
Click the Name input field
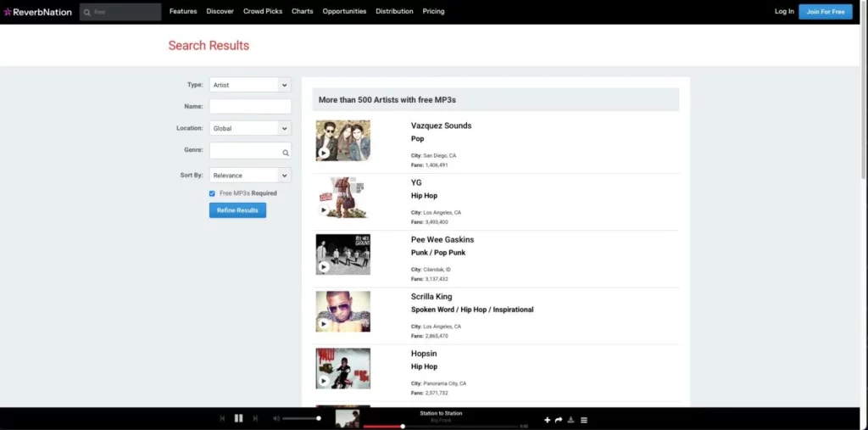pyautogui.click(x=250, y=106)
